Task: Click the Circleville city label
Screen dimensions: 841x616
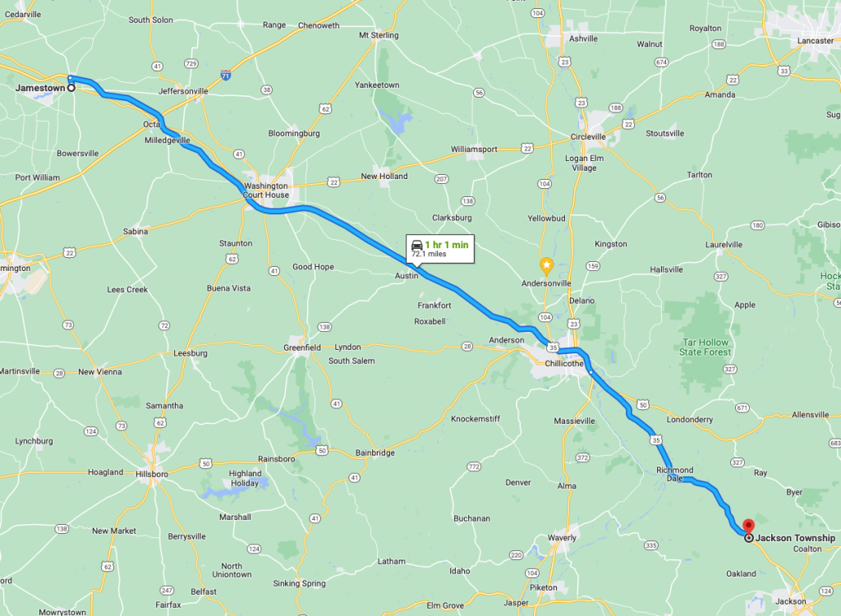Action: tap(588, 137)
